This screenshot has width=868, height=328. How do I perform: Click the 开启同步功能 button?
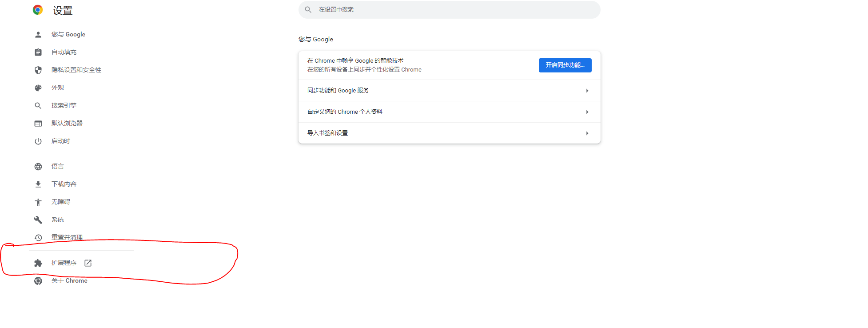coord(565,65)
